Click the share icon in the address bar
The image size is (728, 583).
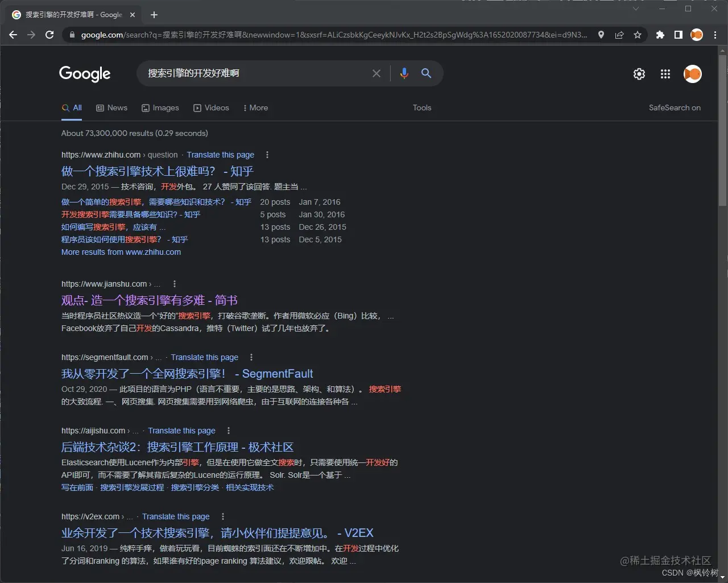point(619,35)
